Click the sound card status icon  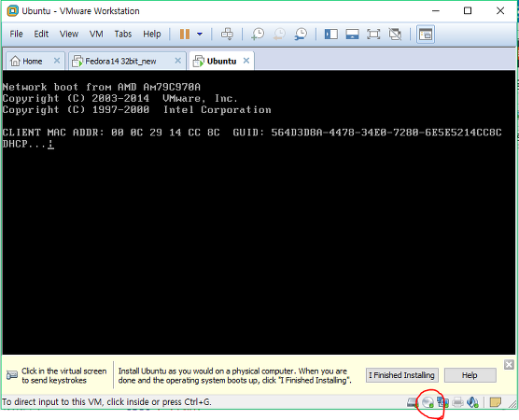pos(472,402)
